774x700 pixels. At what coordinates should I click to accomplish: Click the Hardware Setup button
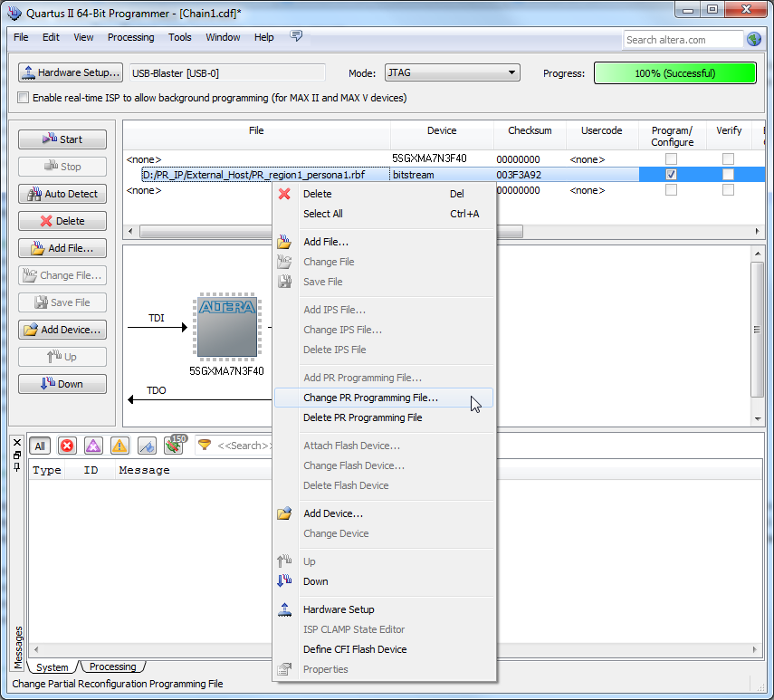tap(71, 72)
